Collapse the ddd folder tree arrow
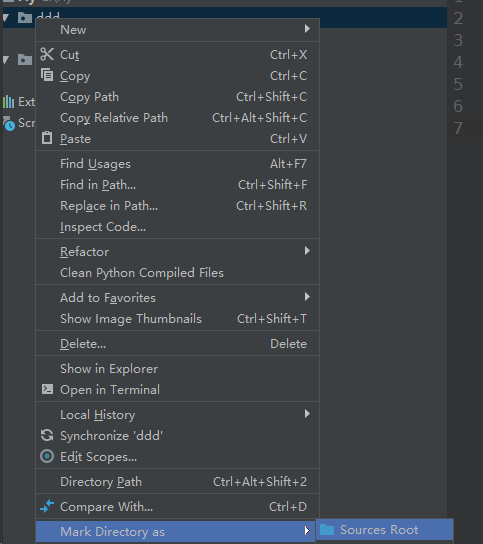This screenshot has height=544, width=483. pyautogui.click(x=6, y=17)
